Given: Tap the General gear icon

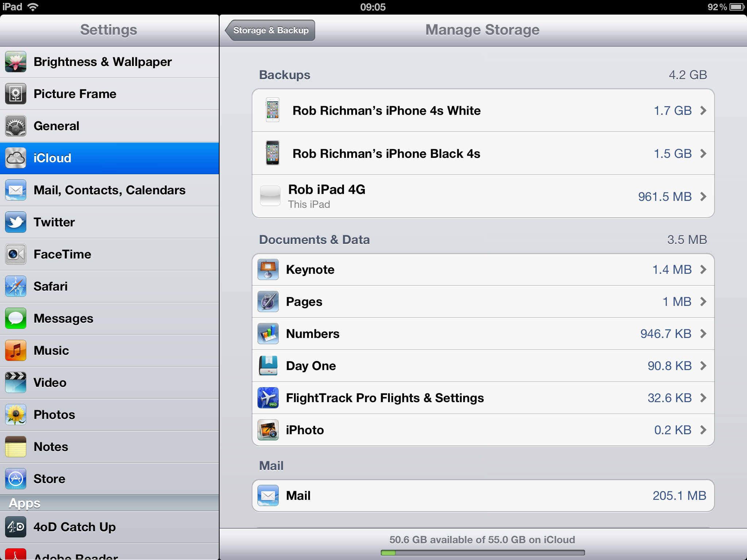Looking at the screenshot, I should click(16, 126).
